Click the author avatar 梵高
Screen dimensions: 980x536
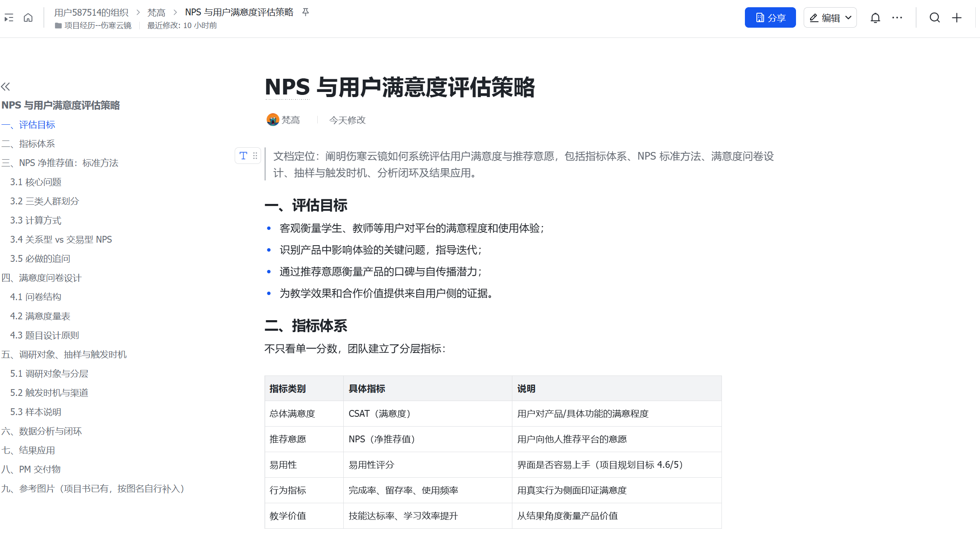click(x=273, y=120)
